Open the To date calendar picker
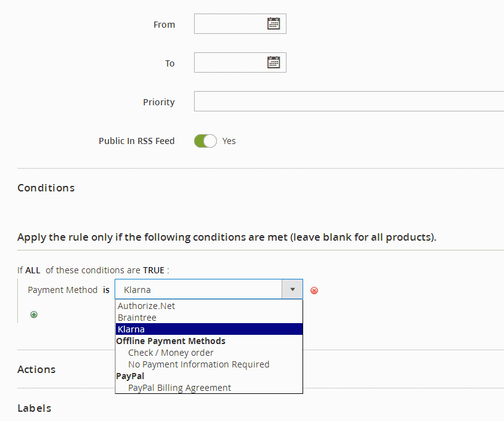504x421 pixels. tap(274, 62)
